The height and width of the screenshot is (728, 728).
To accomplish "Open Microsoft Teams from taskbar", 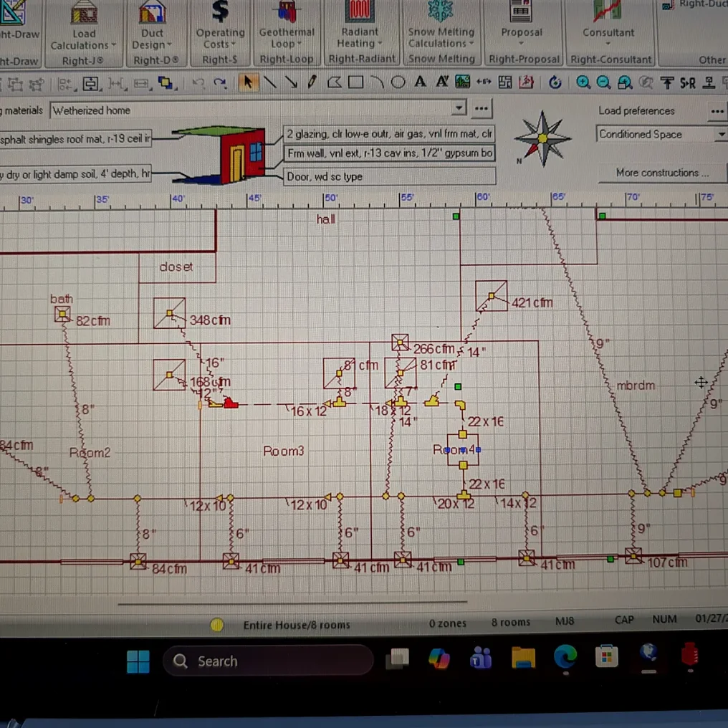I will point(481,658).
